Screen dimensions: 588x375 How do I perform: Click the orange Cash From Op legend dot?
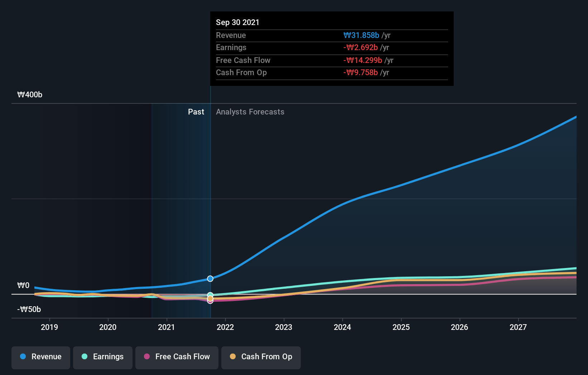pyautogui.click(x=233, y=356)
